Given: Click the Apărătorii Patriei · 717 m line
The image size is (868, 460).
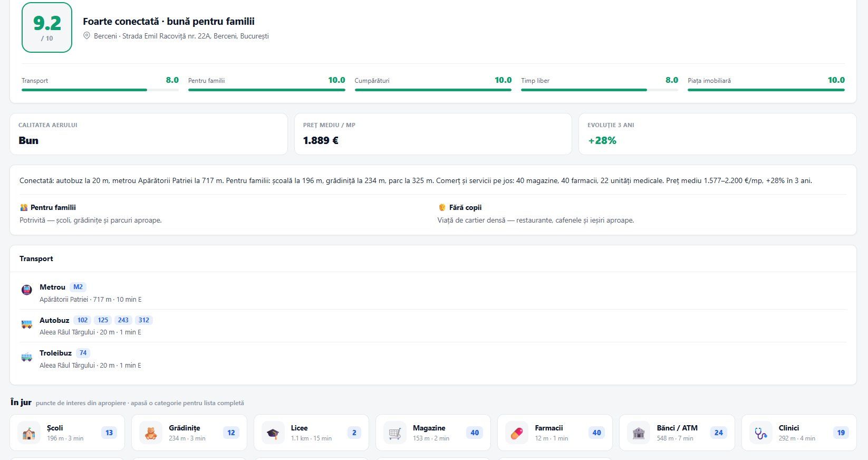Looking at the screenshot, I should (91, 300).
